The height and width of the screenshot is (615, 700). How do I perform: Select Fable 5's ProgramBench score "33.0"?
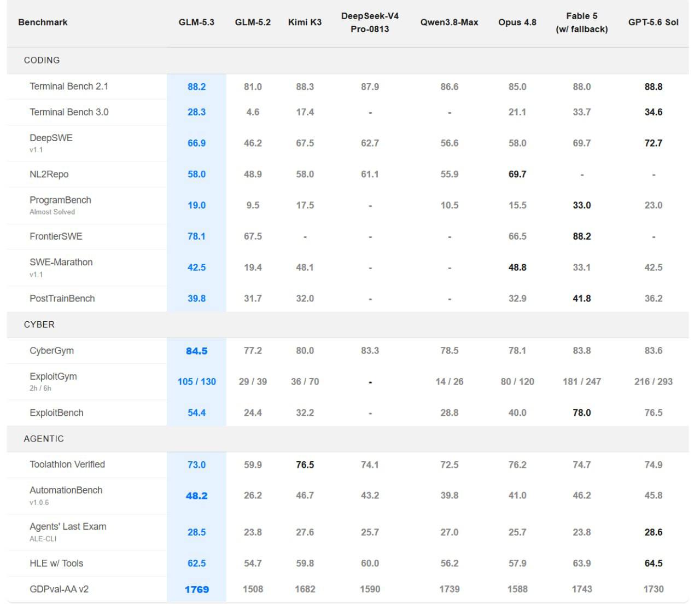582,206
